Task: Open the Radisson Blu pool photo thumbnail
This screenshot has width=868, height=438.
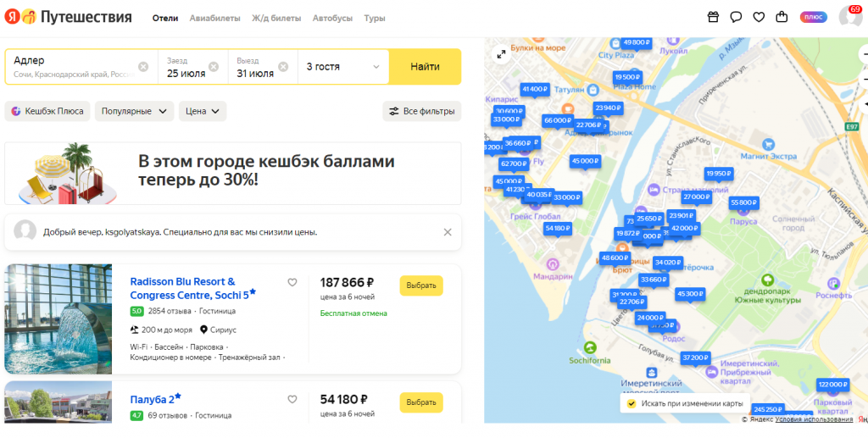Action: [58, 319]
